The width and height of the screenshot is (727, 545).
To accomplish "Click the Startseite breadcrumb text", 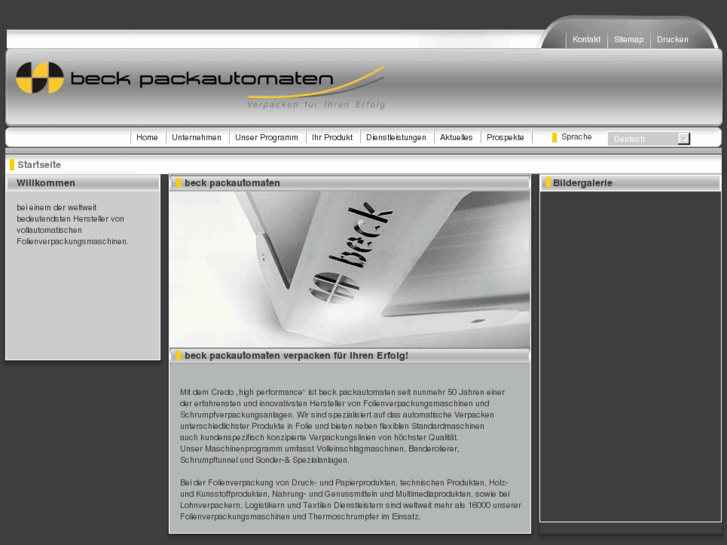I will coord(39,165).
